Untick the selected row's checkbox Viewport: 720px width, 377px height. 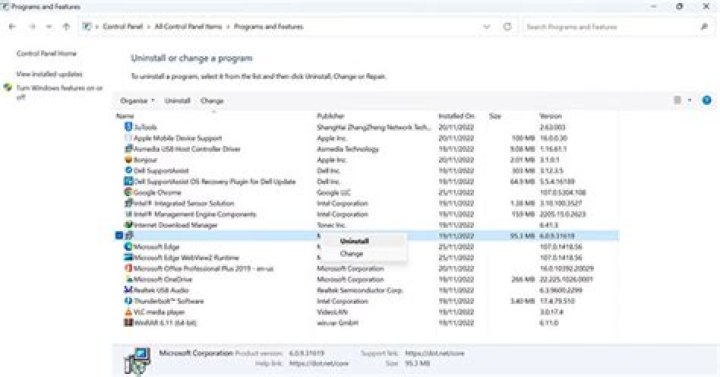(x=119, y=236)
